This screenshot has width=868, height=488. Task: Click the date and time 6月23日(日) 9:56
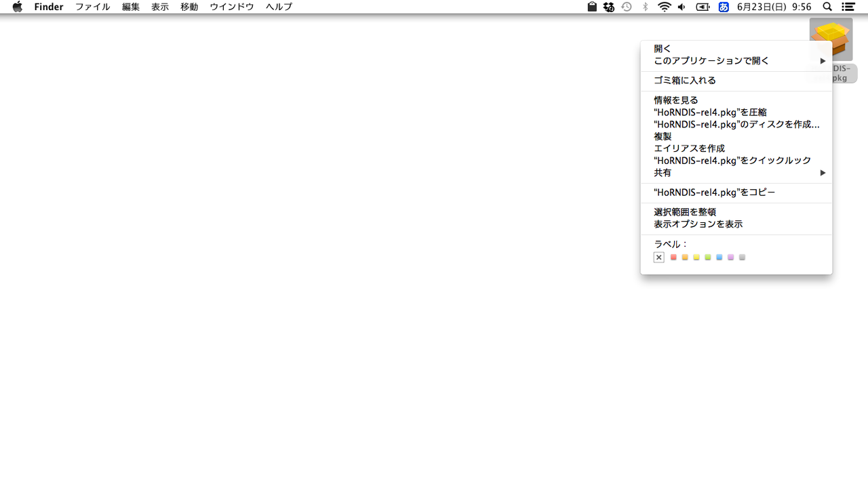click(x=774, y=7)
